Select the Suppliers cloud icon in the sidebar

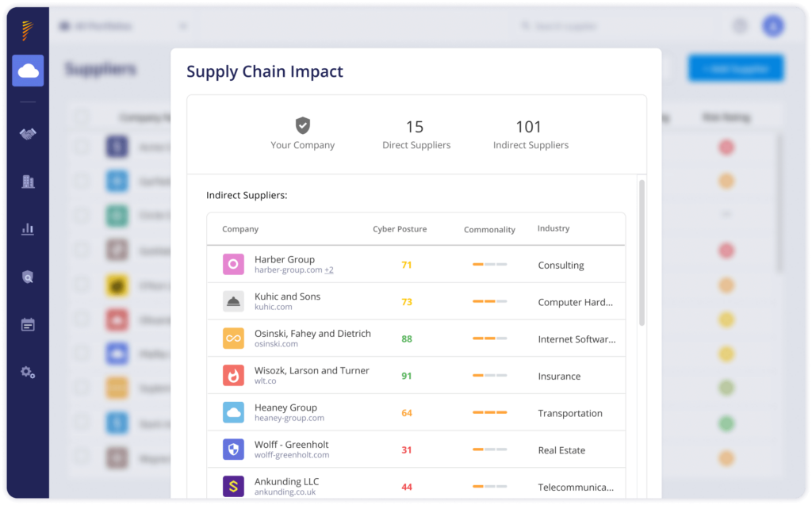27,71
